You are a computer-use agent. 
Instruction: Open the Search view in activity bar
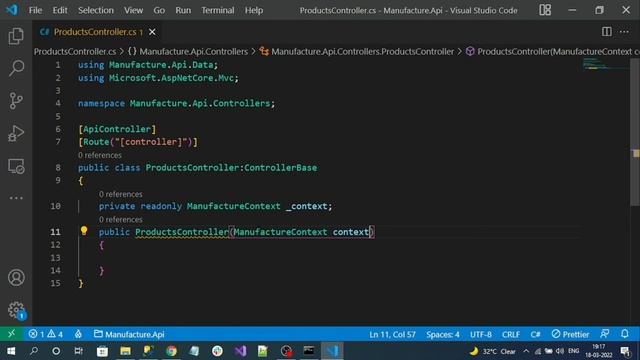pyautogui.click(x=16, y=68)
